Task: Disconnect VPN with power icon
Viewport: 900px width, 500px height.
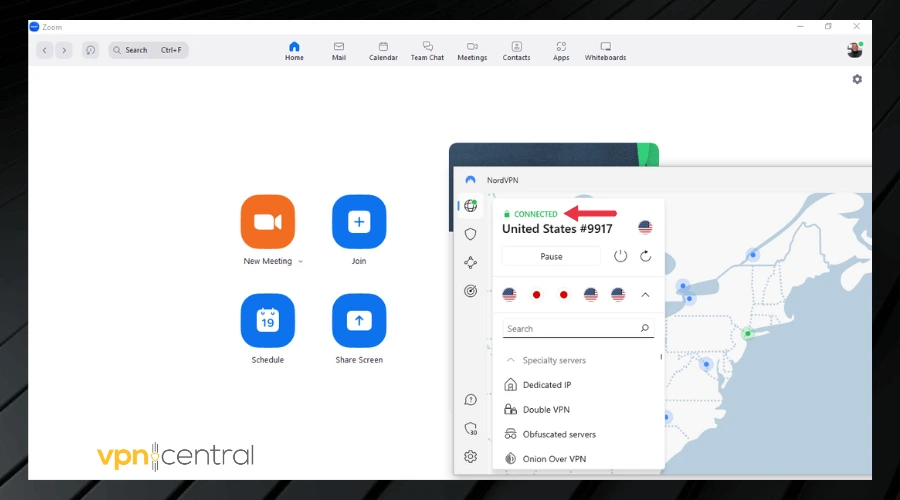Action: point(620,256)
